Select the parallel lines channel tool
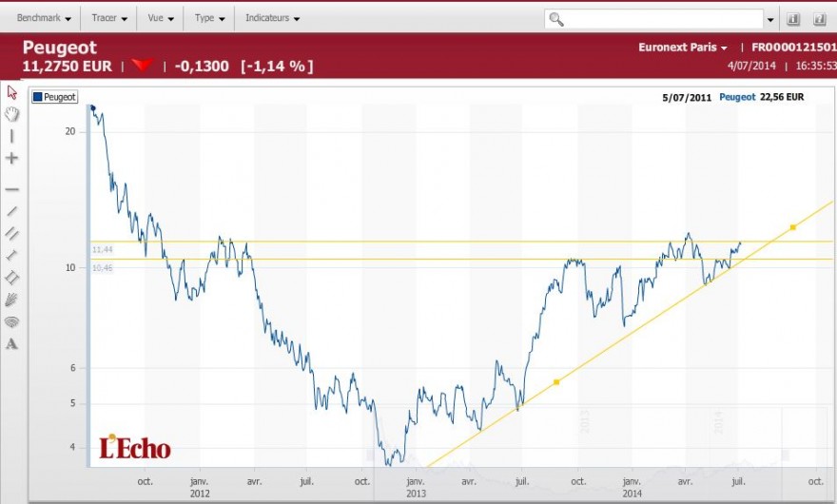Viewport: 837px width, 504px height. (x=11, y=233)
